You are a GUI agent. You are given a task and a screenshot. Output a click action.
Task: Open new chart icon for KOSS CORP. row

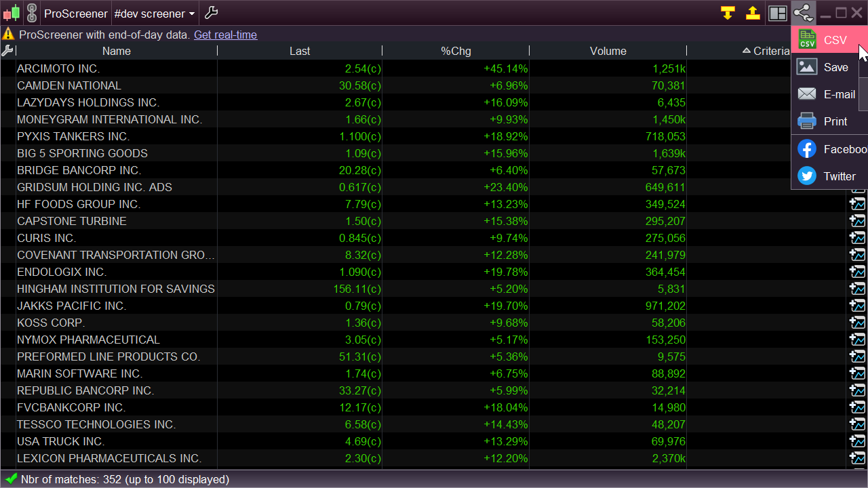pos(858,323)
